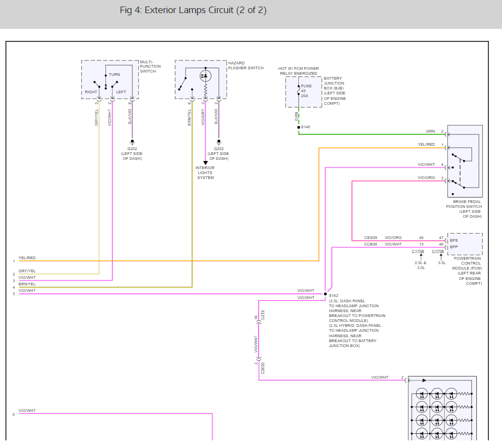Click G202 ground symbol below Hazard Flasher Switch

tap(218, 142)
